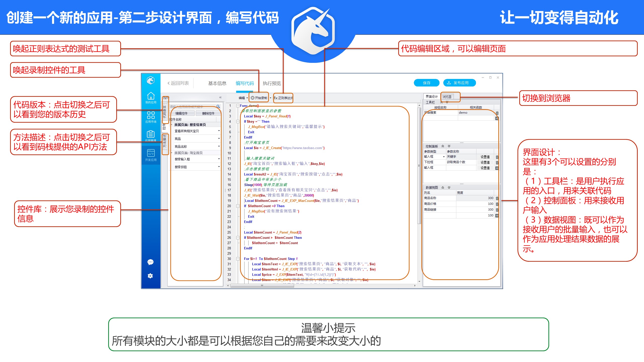Open the 输入框 parameter type dropdown
The image size is (644, 362).
[444, 157]
